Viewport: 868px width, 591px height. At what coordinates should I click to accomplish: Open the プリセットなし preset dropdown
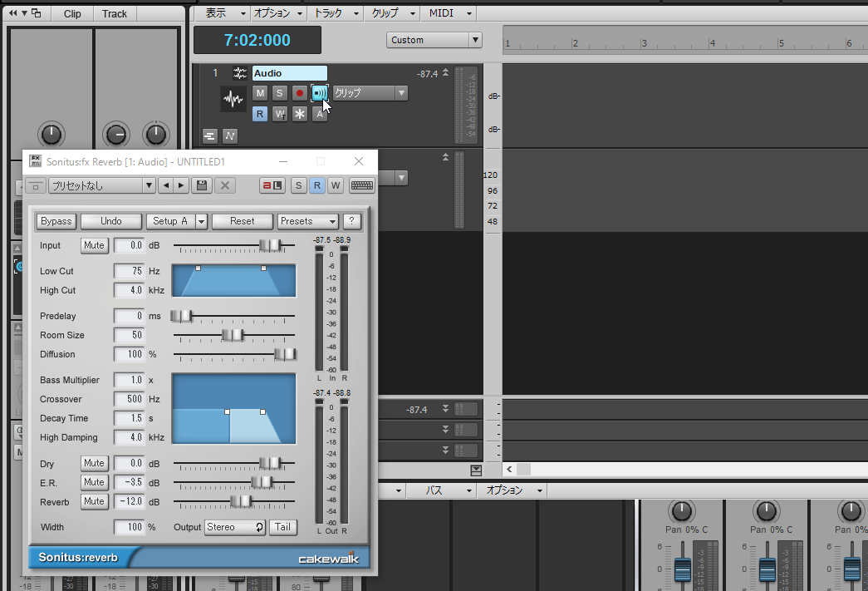101,185
